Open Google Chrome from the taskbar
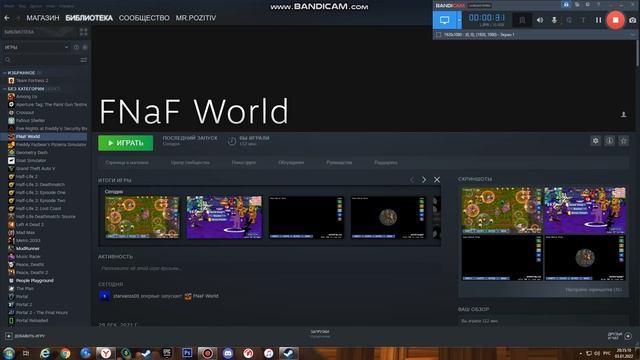Screen dimensions: 640x360 point(65,353)
